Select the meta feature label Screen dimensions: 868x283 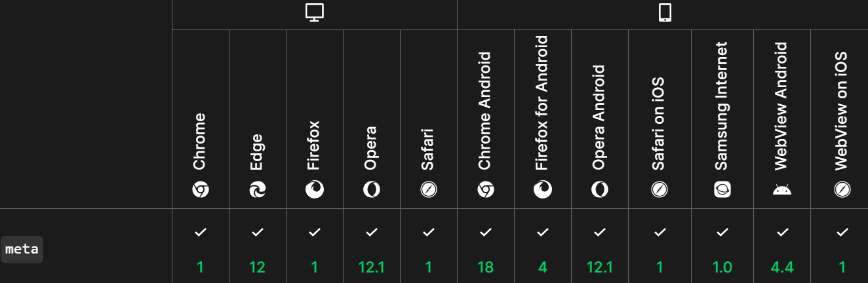[x=22, y=250]
